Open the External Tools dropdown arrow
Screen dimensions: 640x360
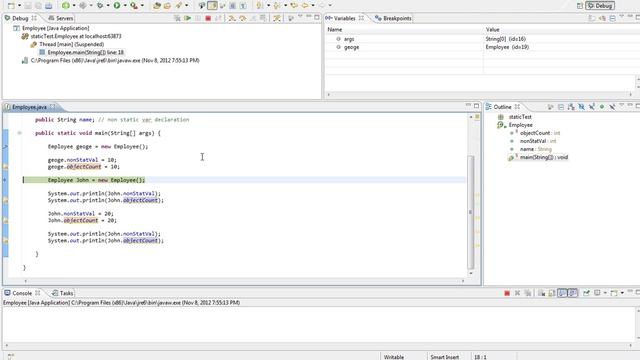click(142, 6)
